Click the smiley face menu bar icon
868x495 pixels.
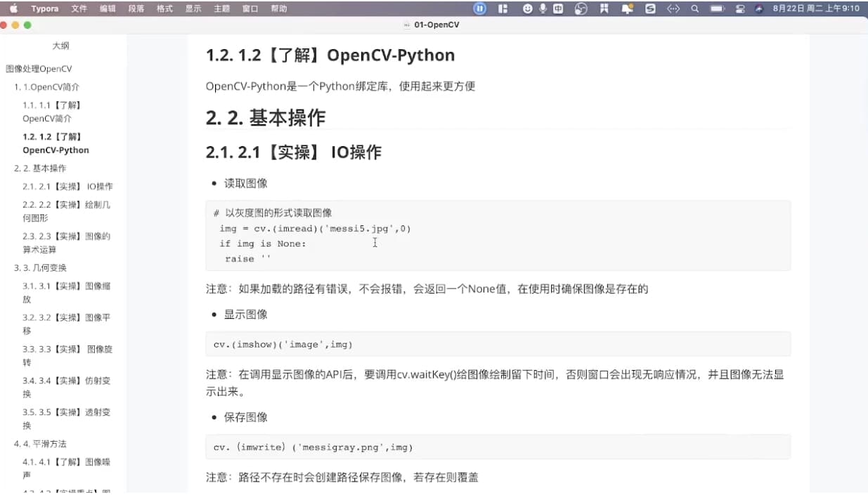point(527,8)
